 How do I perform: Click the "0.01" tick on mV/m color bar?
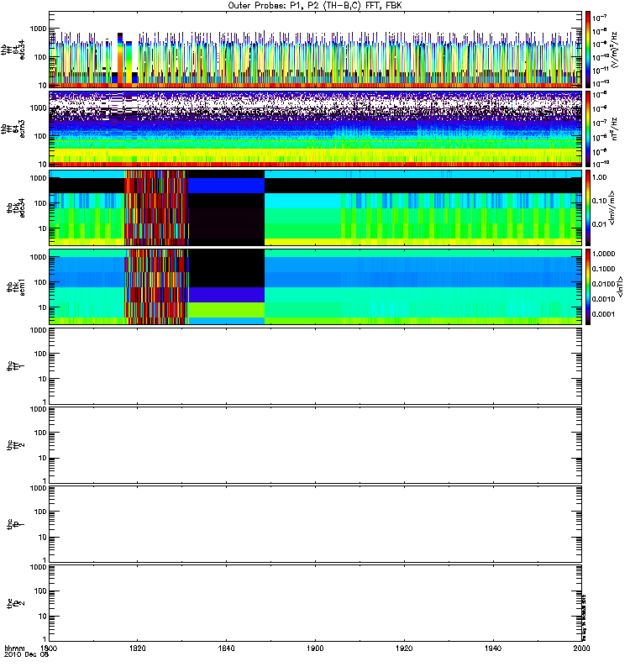(x=600, y=224)
